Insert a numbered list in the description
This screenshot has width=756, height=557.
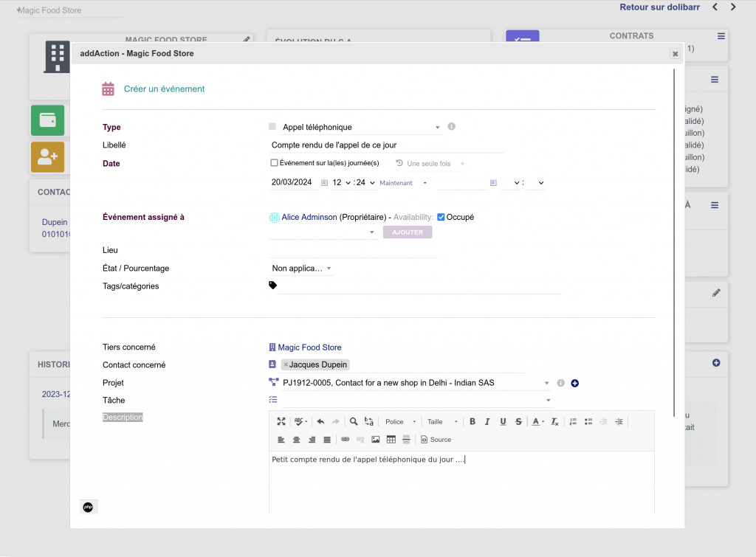click(573, 422)
